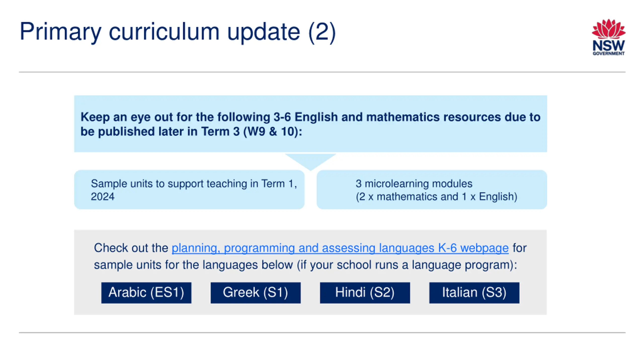Click the Arabic (ES1) button

[x=146, y=293]
